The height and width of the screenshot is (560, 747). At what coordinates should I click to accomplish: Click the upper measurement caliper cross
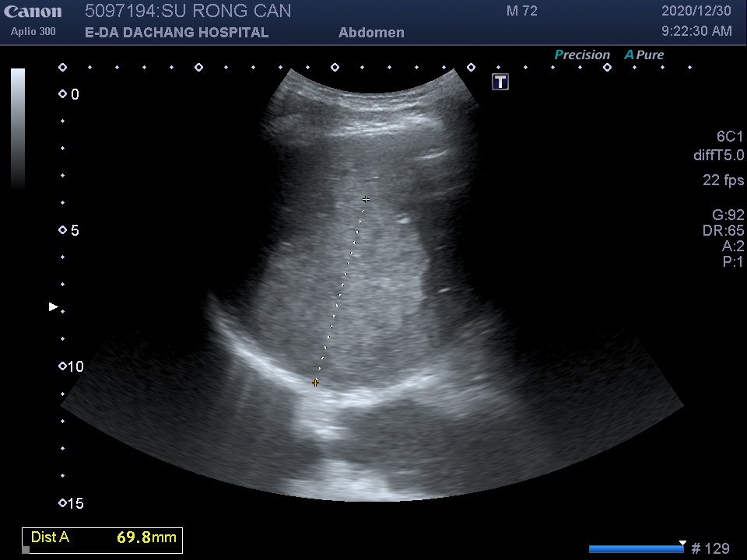[x=366, y=199]
